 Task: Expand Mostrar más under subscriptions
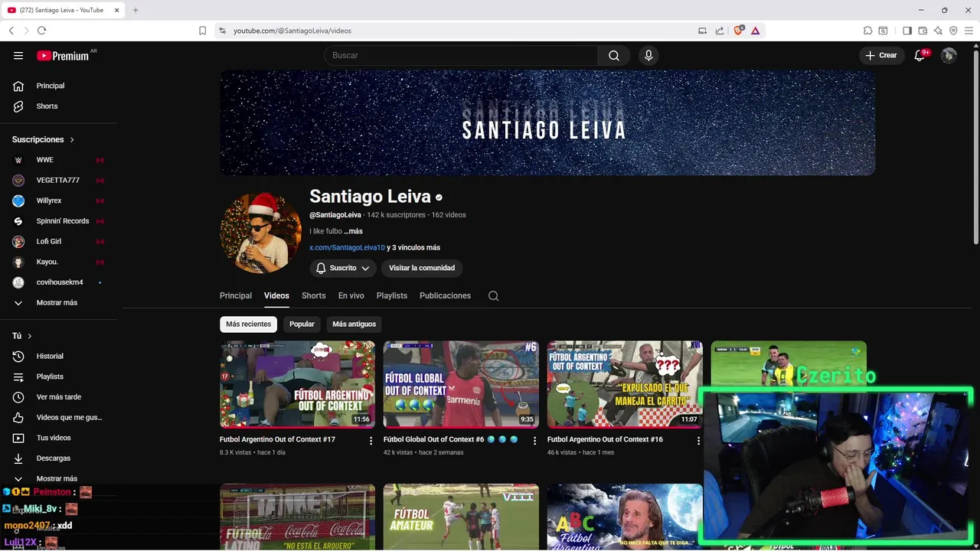tap(58, 302)
